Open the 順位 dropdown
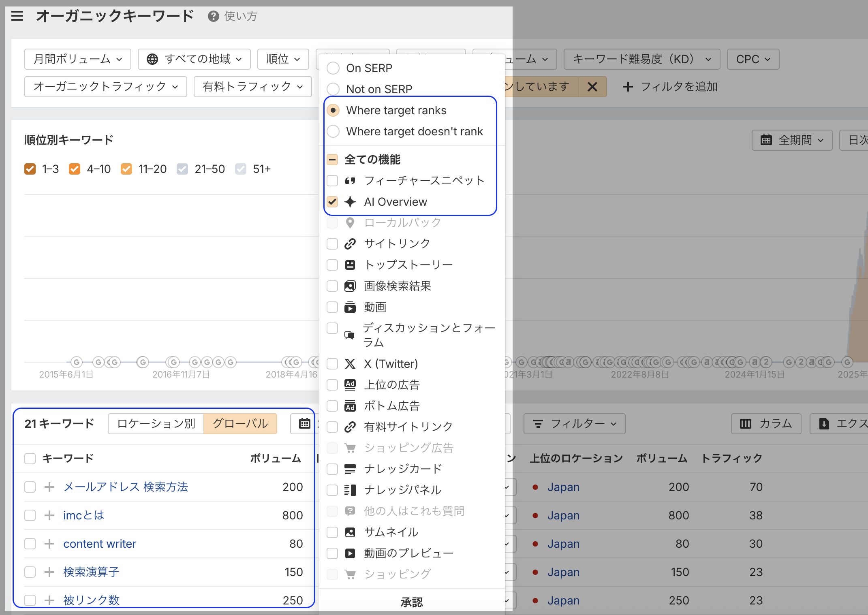 283,59
